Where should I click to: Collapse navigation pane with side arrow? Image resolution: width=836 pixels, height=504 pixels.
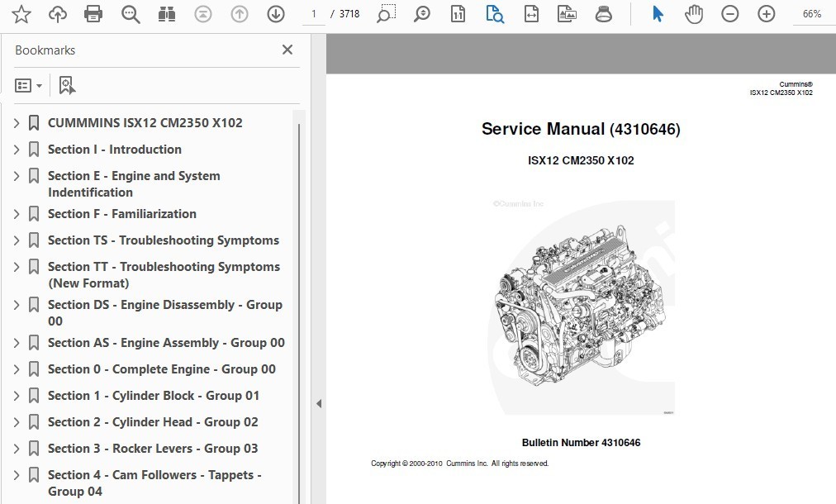318,404
